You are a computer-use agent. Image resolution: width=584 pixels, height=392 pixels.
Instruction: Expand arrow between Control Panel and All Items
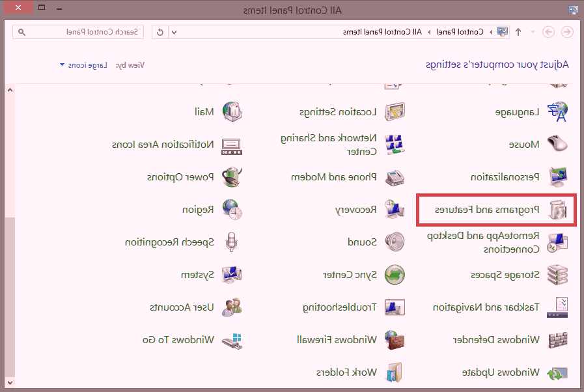[x=429, y=33]
